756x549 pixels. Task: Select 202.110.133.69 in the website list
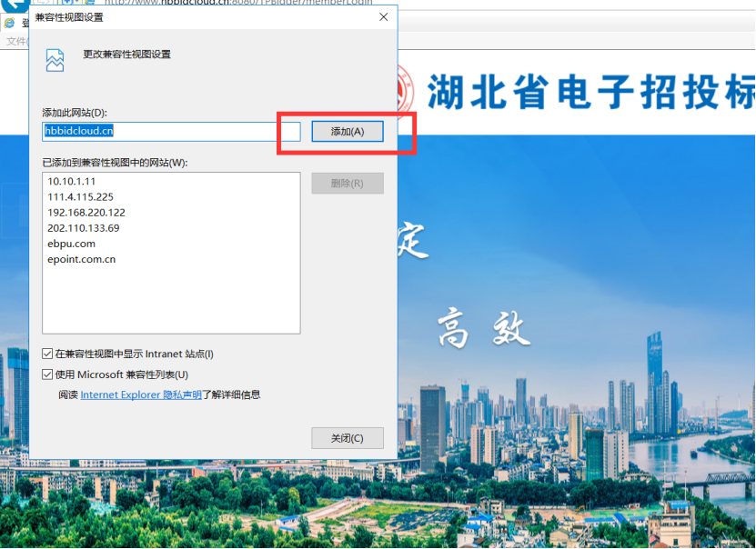point(84,228)
